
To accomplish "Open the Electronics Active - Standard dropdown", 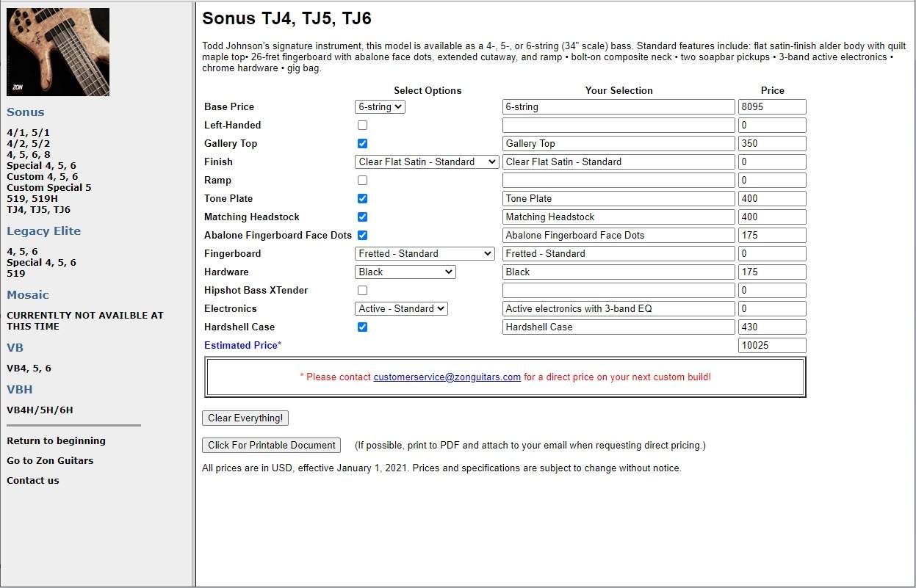I will pos(401,308).
